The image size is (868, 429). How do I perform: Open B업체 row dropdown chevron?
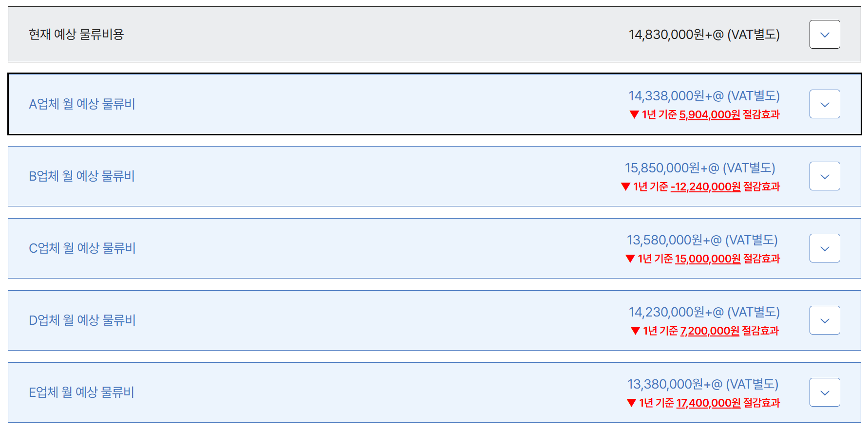tap(825, 176)
